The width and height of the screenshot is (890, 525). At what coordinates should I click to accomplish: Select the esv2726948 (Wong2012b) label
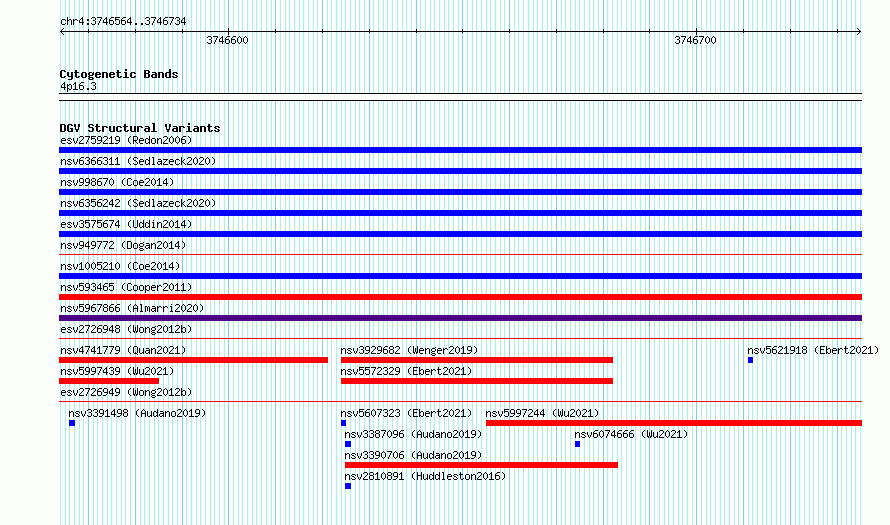point(126,329)
